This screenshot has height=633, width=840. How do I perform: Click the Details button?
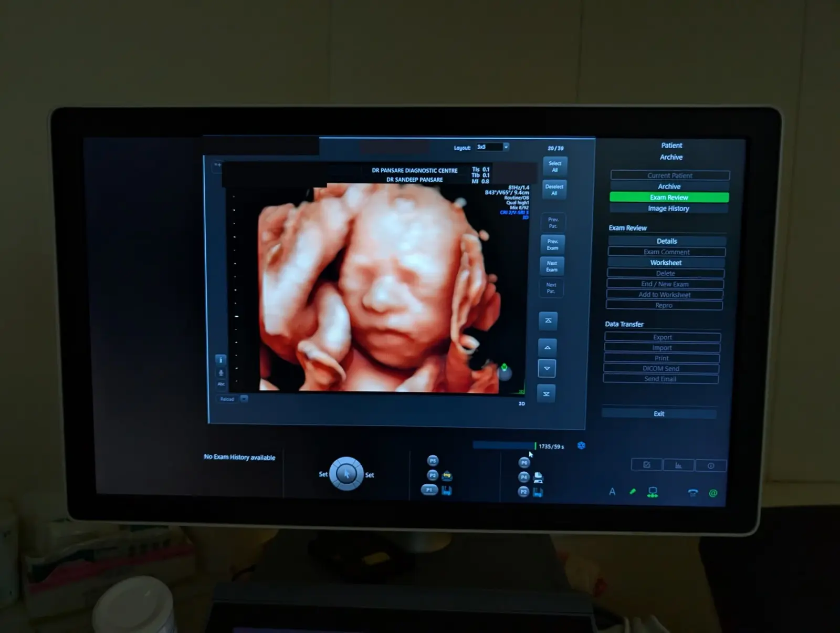tap(667, 241)
